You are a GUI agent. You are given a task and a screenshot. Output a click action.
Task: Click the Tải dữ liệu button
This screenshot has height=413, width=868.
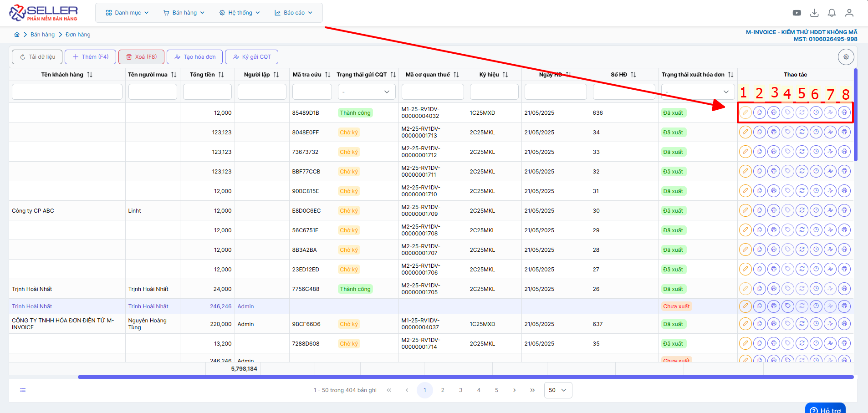[x=37, y=57]
